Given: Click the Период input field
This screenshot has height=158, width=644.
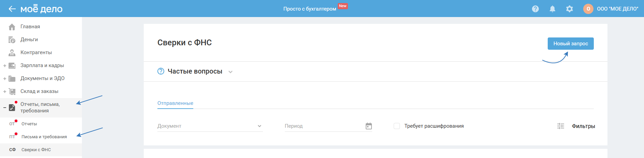Looking at the screenshot, I should pyautogui.click(x=323, y=126).
